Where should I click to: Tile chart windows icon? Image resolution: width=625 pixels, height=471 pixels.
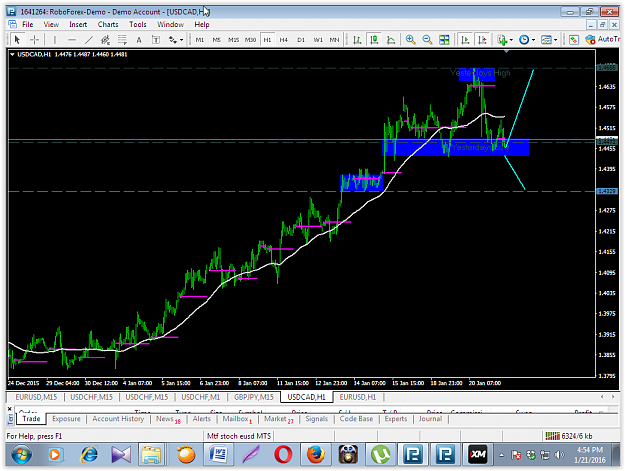click(x=444, y=39)
